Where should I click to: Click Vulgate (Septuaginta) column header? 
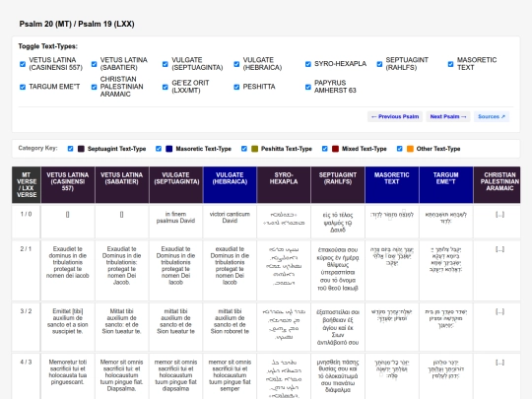pyautogui.click(x=175, y=185)
